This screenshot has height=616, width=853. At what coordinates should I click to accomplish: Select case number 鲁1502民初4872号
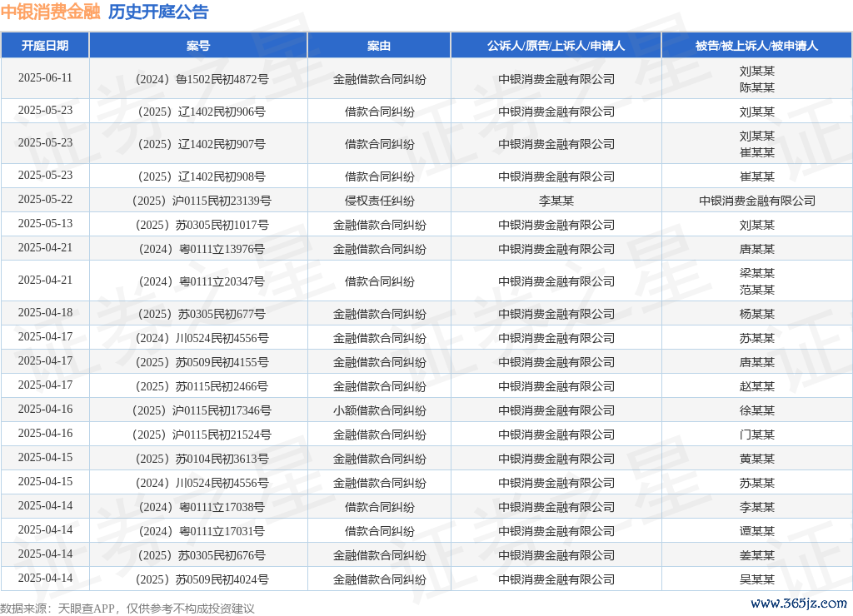pyautogui.click(x=202, y=79)
